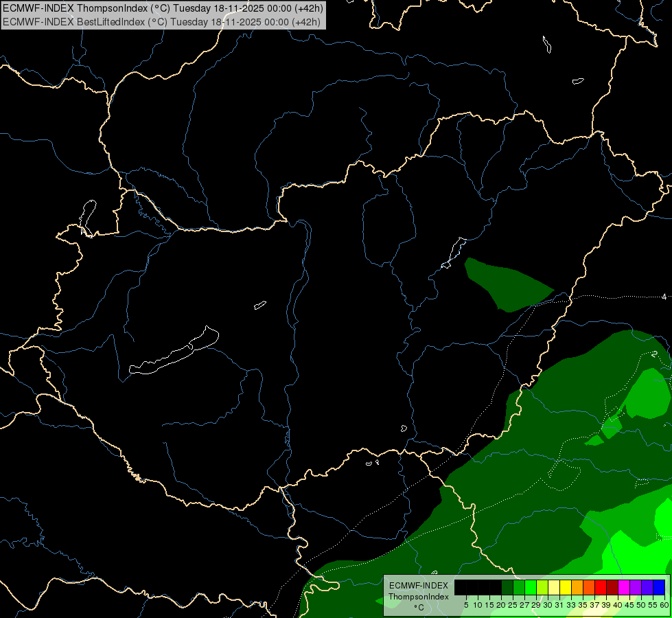Image resolution: width=672 pixels, height=618 pixels.
Task: Click the contour label 4 on the dotted line
Action: coord(664,297)
